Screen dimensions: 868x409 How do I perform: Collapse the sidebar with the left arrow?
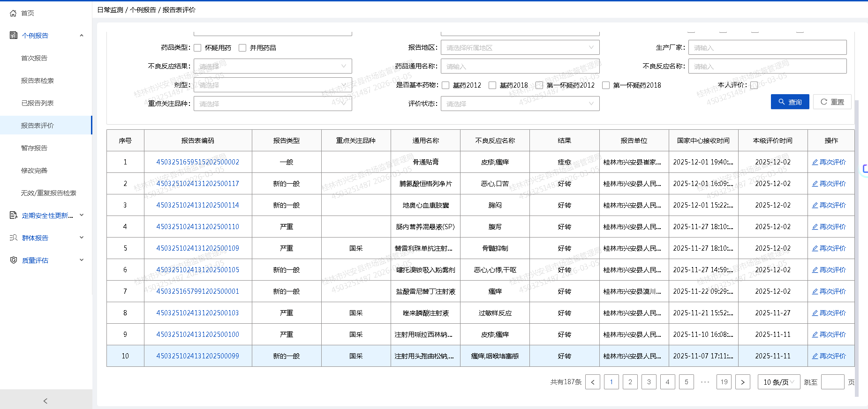tap(45, 401)
